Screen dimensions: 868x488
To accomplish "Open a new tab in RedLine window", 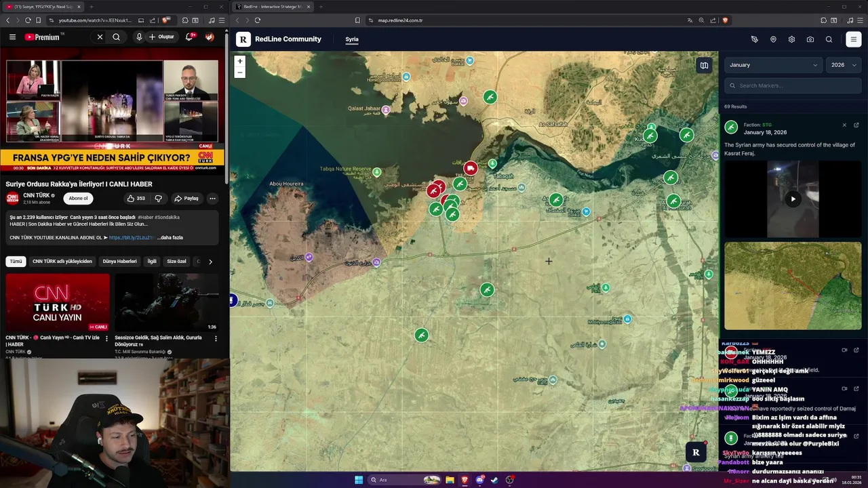I will click(x=321, y=7).
